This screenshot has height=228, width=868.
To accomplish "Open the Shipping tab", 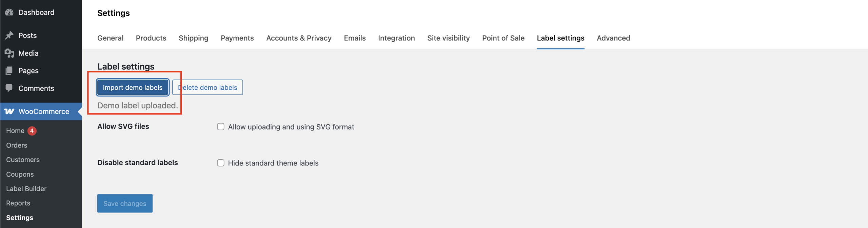I will click(193, 38).
